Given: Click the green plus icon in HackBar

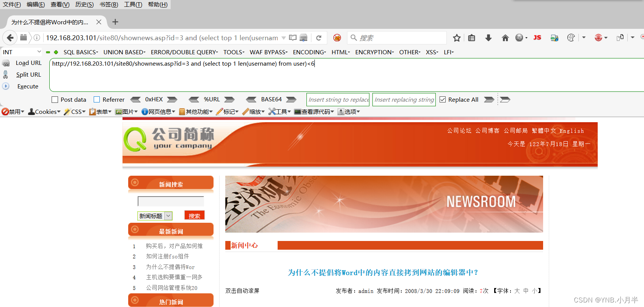Looking at the screenshot, I should click(56, 52).
